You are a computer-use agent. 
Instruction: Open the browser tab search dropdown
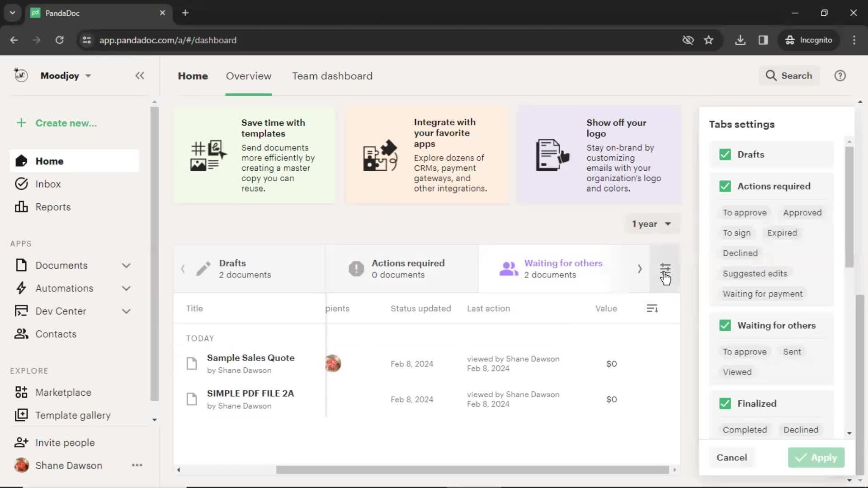pos(12,13)
